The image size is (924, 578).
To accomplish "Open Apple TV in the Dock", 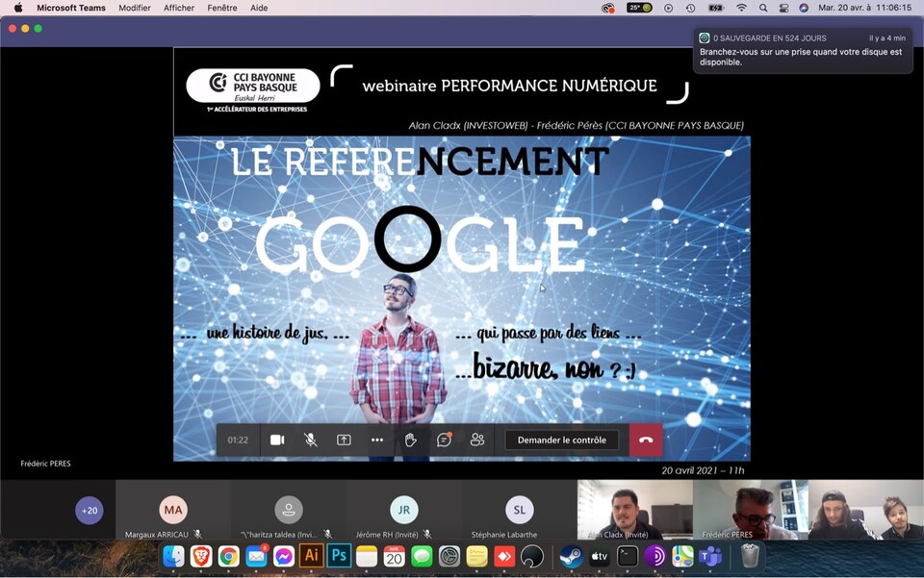I will (600, 556).
